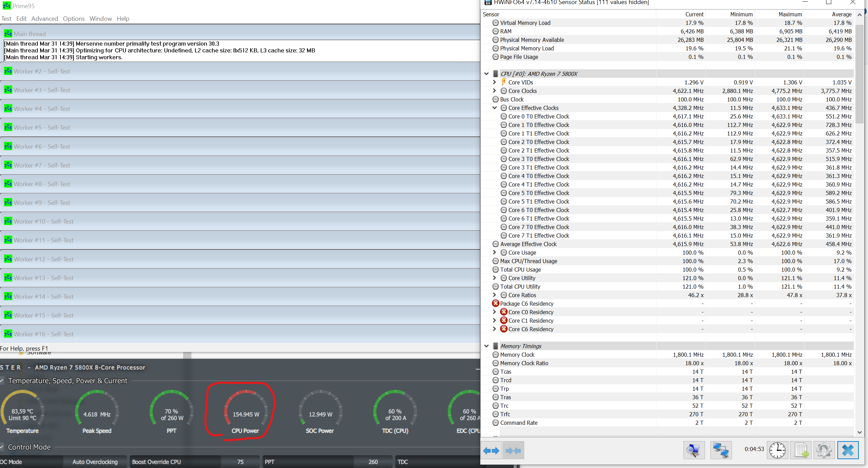Collapse the Core Effective Clocks group
868x468 pixels.
pyautogui.click(x=495, y=108)
